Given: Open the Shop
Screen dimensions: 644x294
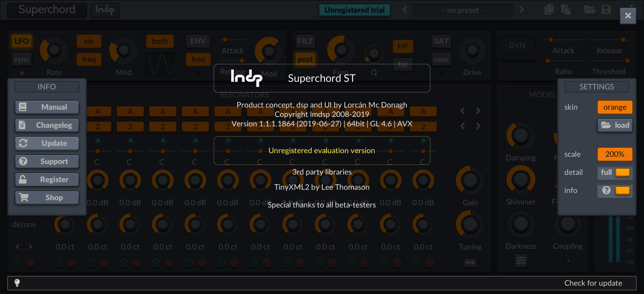Looking at the screenshot, I should 47,198.
